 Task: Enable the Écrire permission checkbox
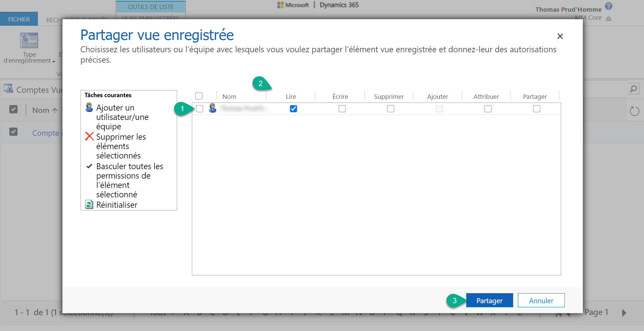pyautogui.click(x=342, y=109)
